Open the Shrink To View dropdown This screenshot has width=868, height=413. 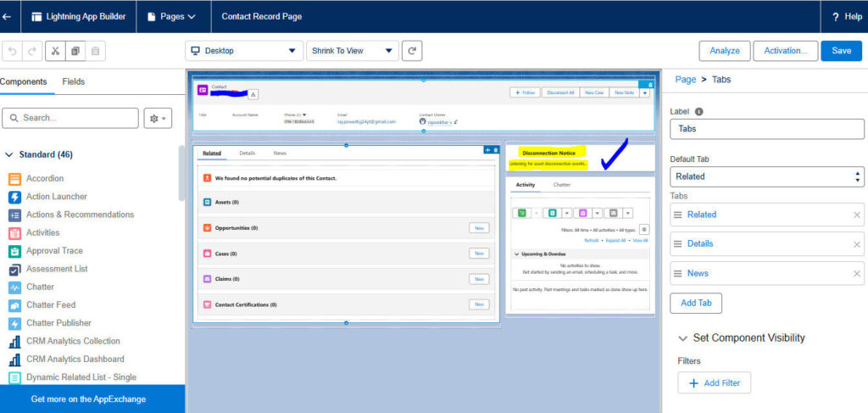coord(352,51)
